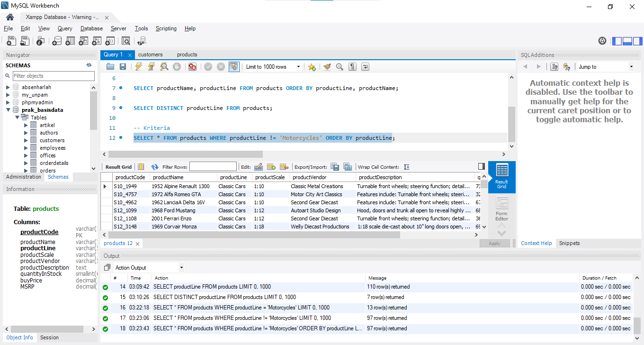The image size is (644, 345).
Task: Open a script file in the query editor
Action: click(110, 67)
